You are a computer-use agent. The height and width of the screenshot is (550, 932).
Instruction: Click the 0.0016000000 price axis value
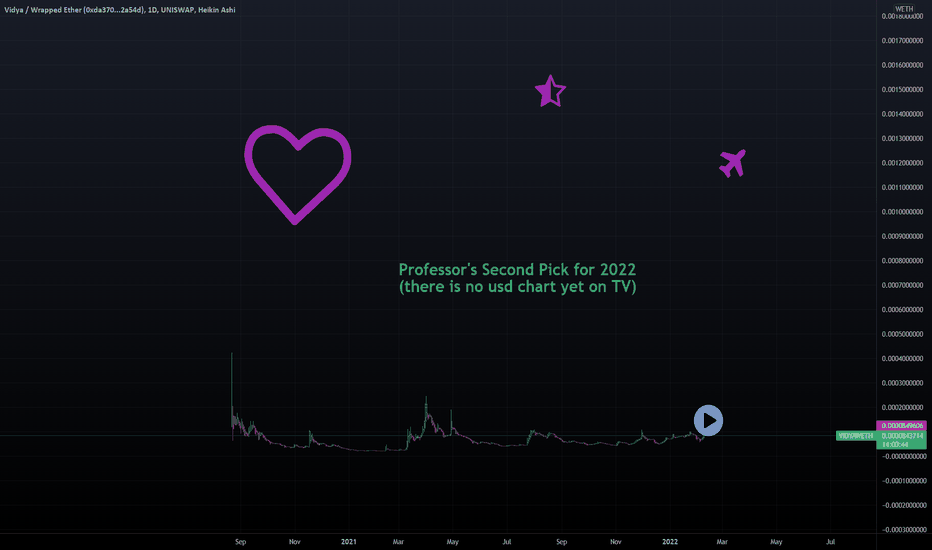click(x=902, y=65)
